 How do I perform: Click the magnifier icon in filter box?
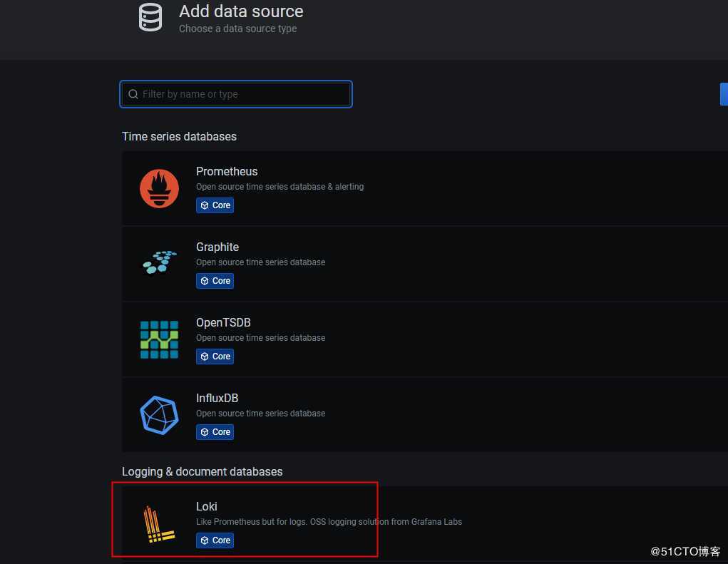click(x=133, y=94)
